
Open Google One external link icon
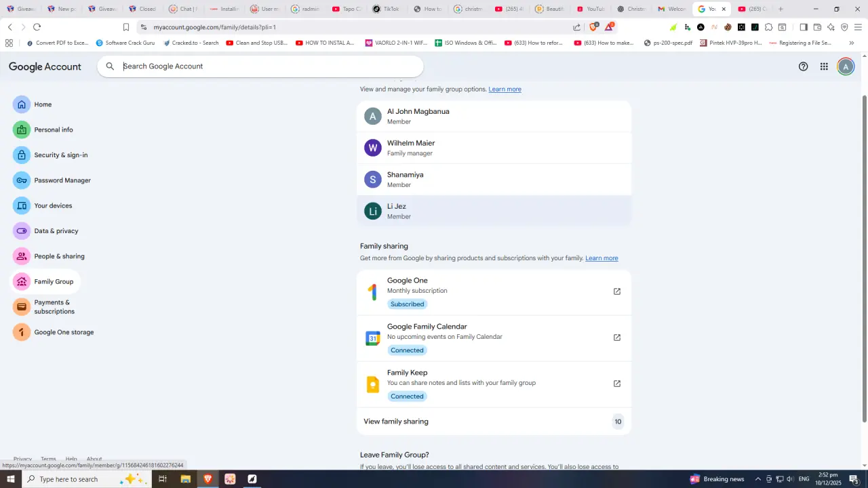(x=617, y=291)
